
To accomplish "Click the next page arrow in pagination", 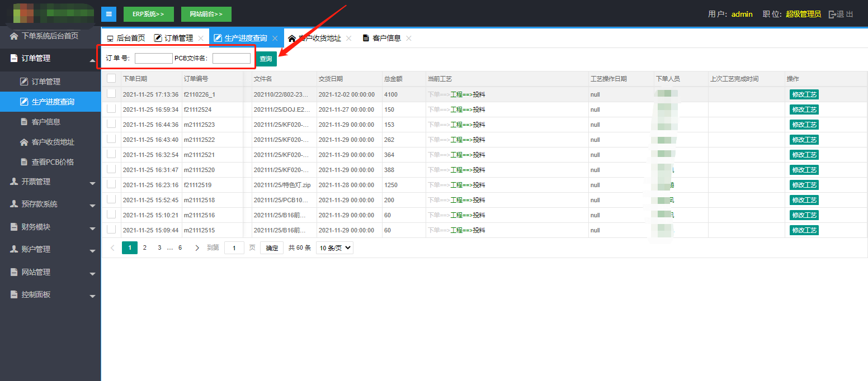I will pos(197,248).
